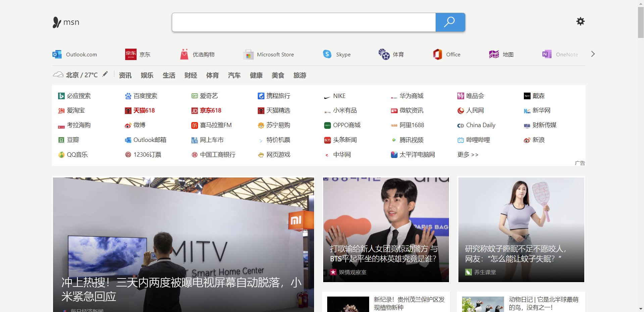Click the 优选购物 shopping bag icon
This screenshot has height=312, width=644.
point(184,54)
